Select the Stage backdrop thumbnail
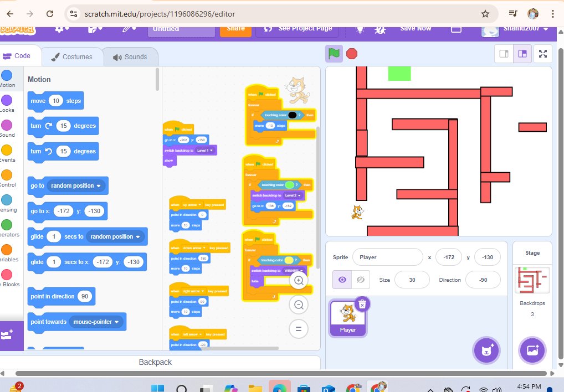564x392 pixels. (x=532, y=280)
